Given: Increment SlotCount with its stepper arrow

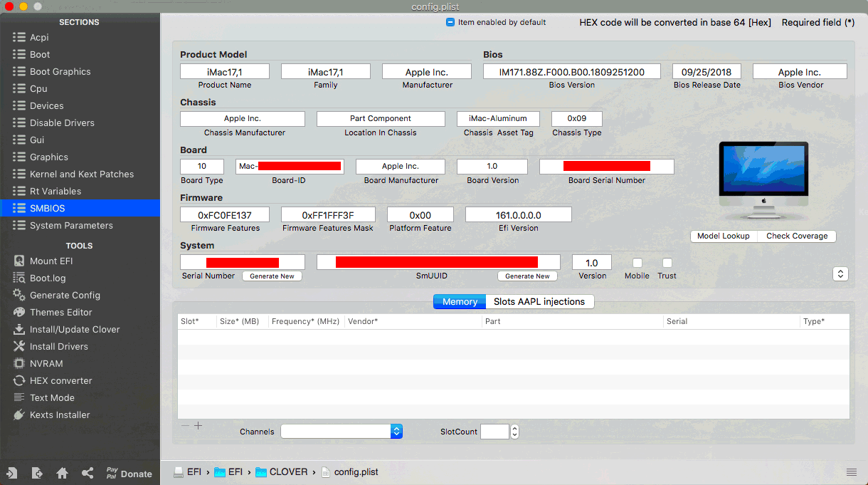Looking at the screenshot, I should (513, 428).
